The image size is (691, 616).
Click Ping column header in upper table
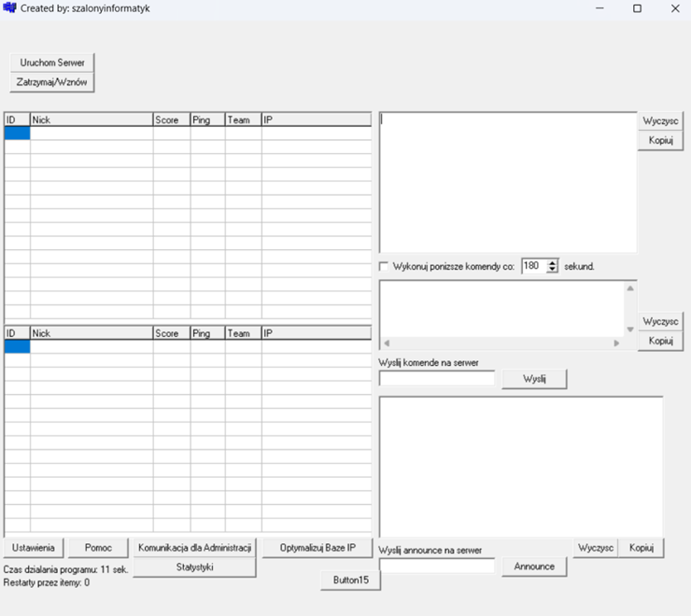point(207,119)
